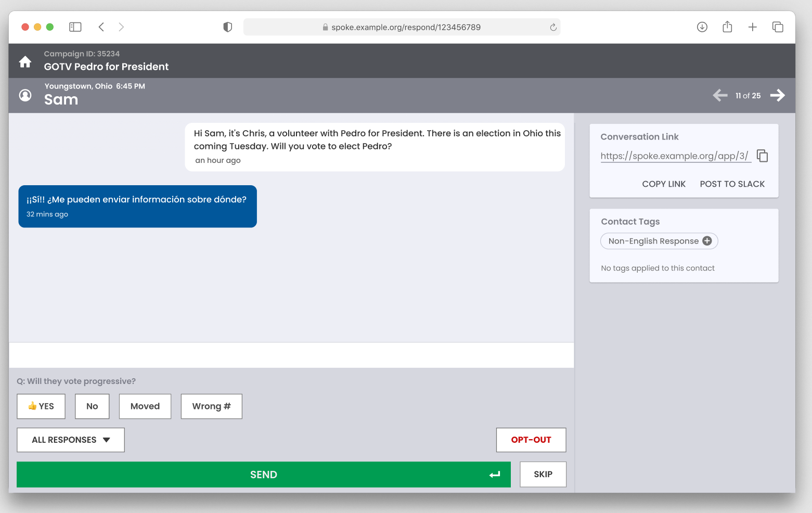Image resolution: width=812 pixels, height=513 pixels.
Task: Go forward in browser history
Action: tap(121, 27)
